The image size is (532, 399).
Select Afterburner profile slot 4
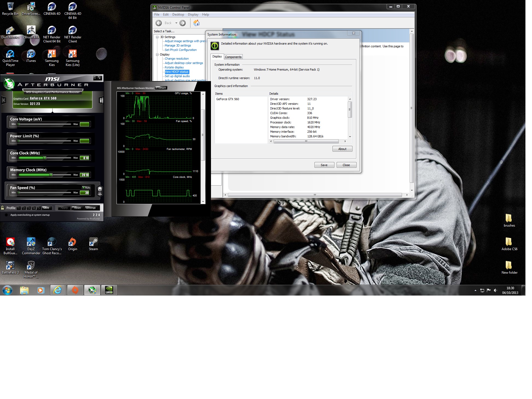34,208
